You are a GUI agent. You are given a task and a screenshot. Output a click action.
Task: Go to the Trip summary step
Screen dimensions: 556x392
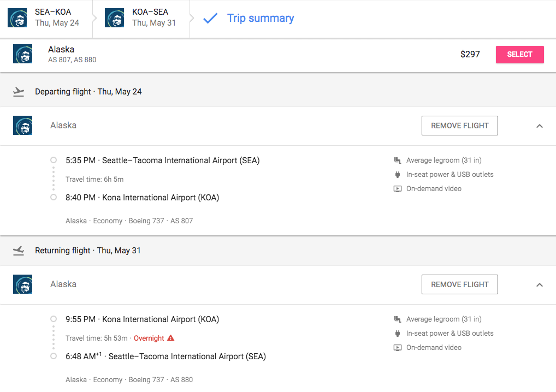pyautogui.click(x=260, y=18)
